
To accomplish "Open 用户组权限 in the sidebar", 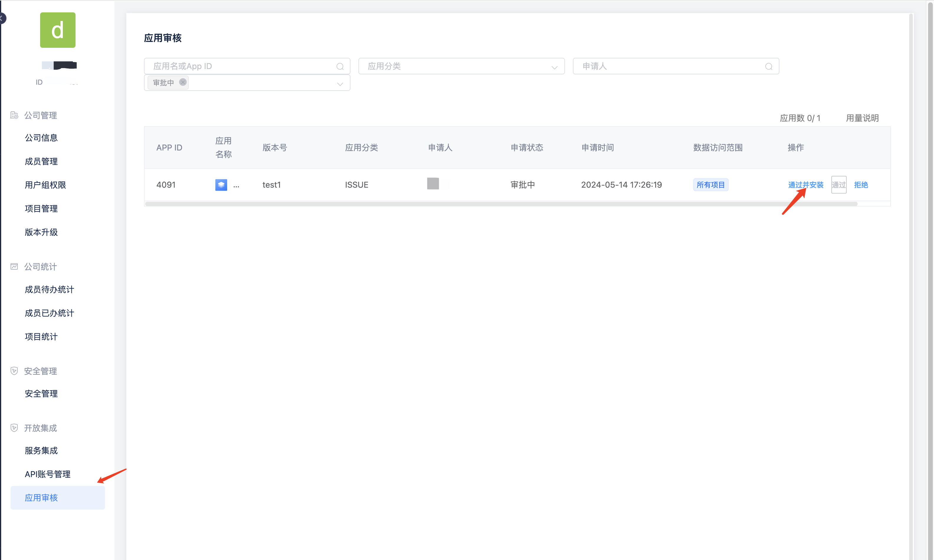I will (x=45, y=185).
